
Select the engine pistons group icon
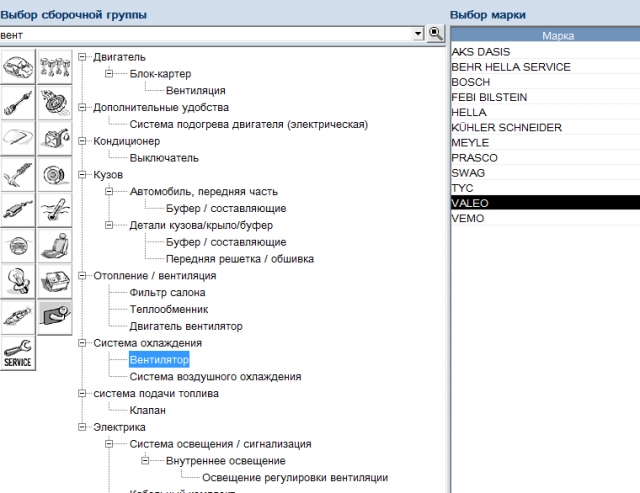point(55,67)
